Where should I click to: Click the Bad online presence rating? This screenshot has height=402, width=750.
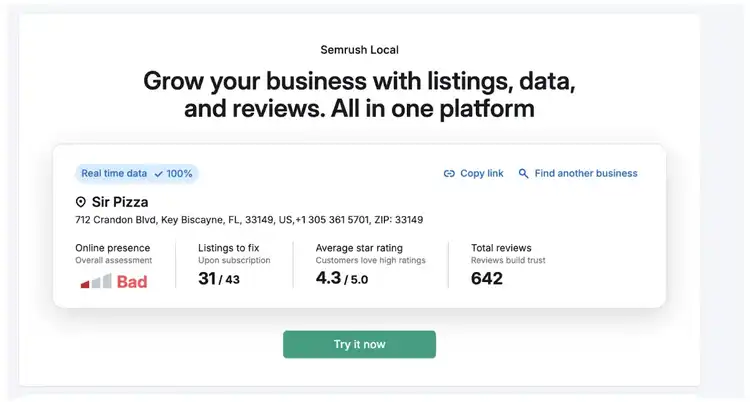[x=132, y=282]
